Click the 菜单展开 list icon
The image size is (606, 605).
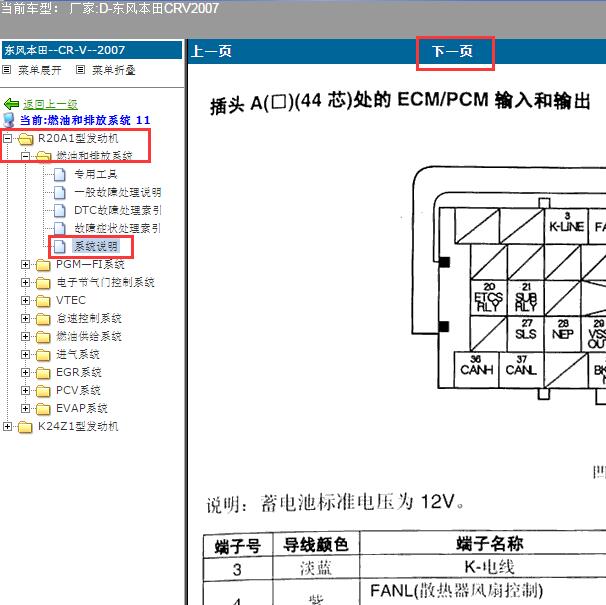pos(7,70)
